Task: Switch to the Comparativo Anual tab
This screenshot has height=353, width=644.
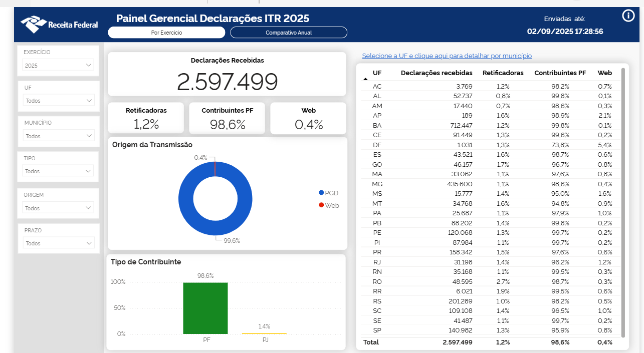Action: pos(289,33)
